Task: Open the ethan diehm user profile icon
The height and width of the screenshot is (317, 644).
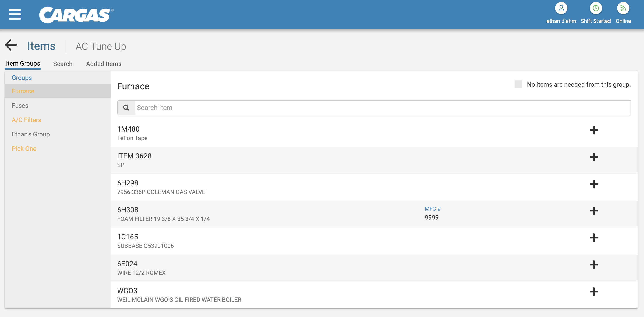Action: coord(561,9)
